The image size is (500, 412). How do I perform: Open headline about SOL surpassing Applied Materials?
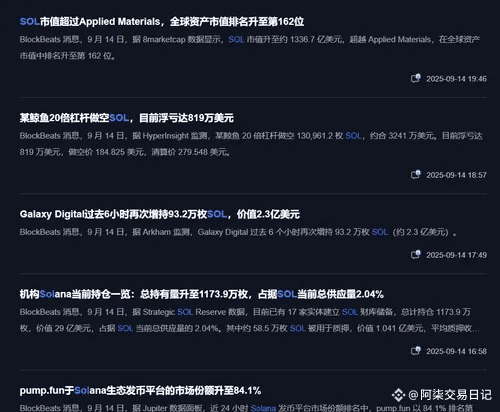point(162,22)
